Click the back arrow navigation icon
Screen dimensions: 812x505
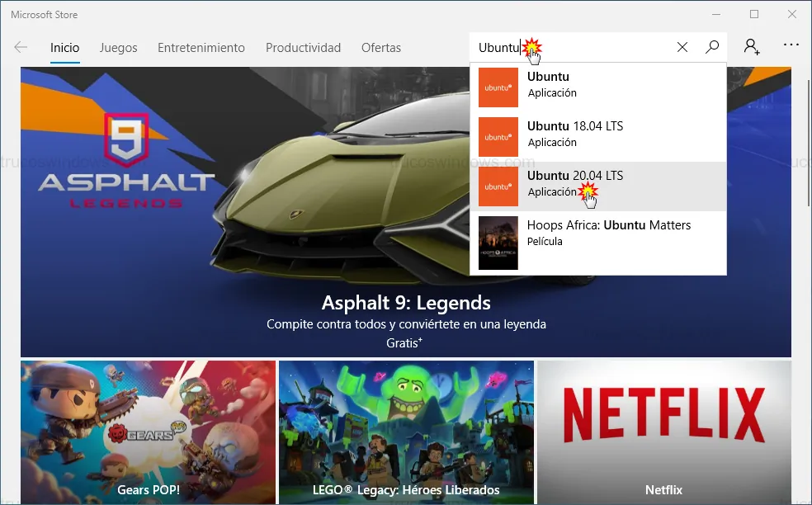tap(21, 48)
